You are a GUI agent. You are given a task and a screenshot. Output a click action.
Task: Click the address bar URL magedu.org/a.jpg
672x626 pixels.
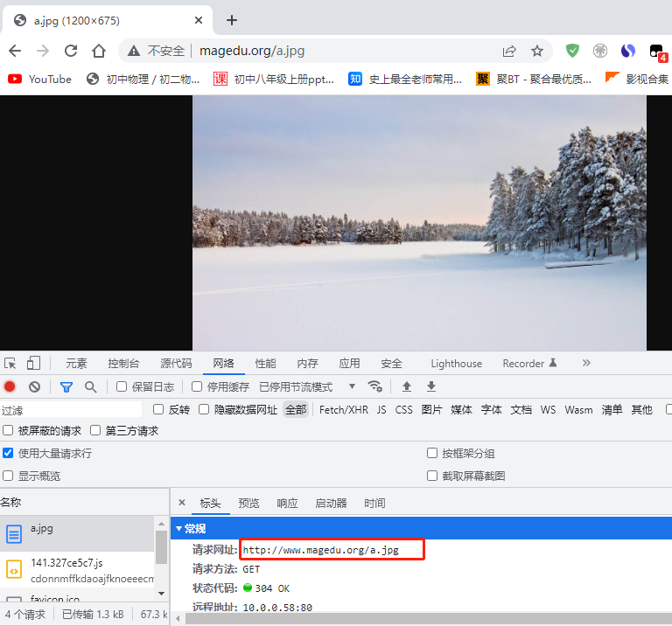(252, 51)
